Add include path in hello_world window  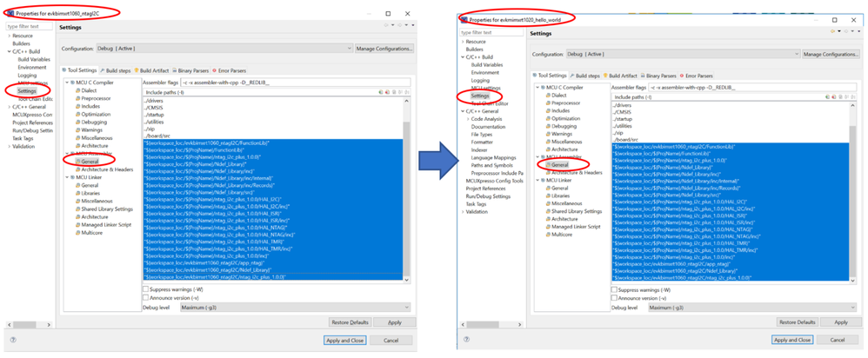(x=827, y=96)
